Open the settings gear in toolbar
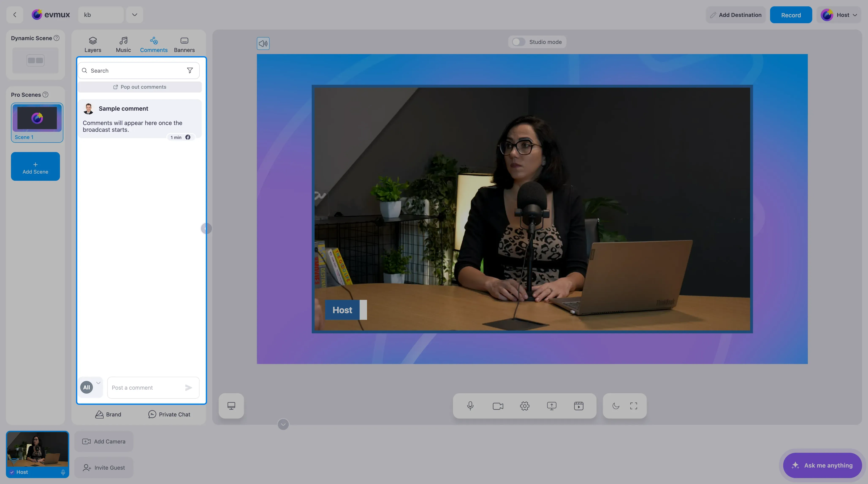The width and height of the screenshot is (868, 484). [x=525, y=406]
